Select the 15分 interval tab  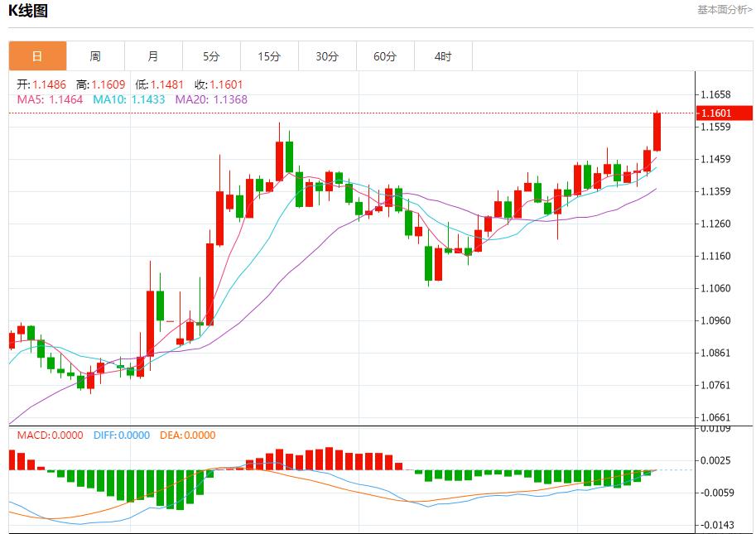(x=269, y=56)
